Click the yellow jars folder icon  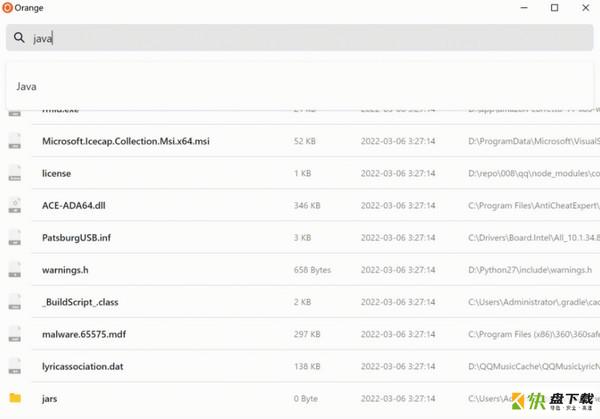pyautogui.click(x=15, y=398)
